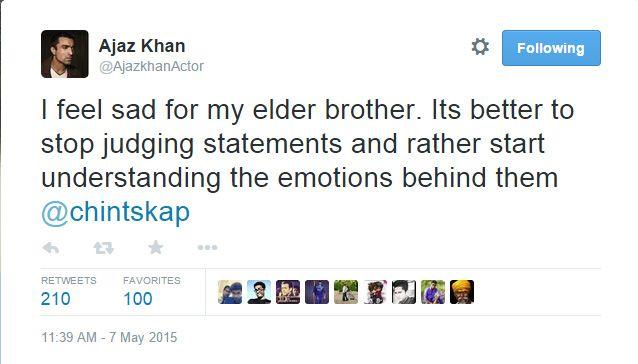The height and width of the screenshot is (364, 638).
Task: Retweet this tweet using the retweet icon
Action: (x=103, y=248)
